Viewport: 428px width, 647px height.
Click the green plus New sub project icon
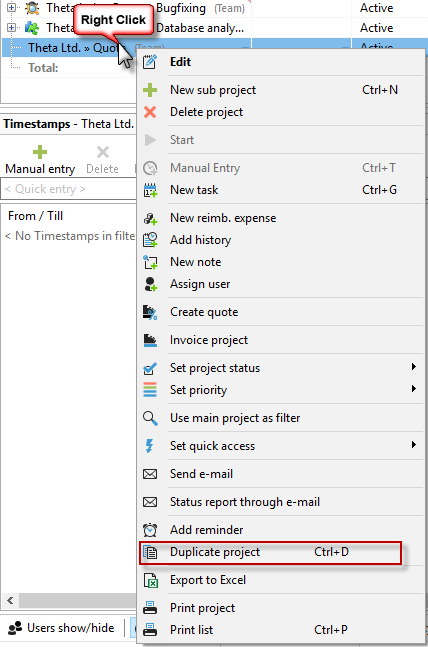pyautogui.click(x=150, y=90)
